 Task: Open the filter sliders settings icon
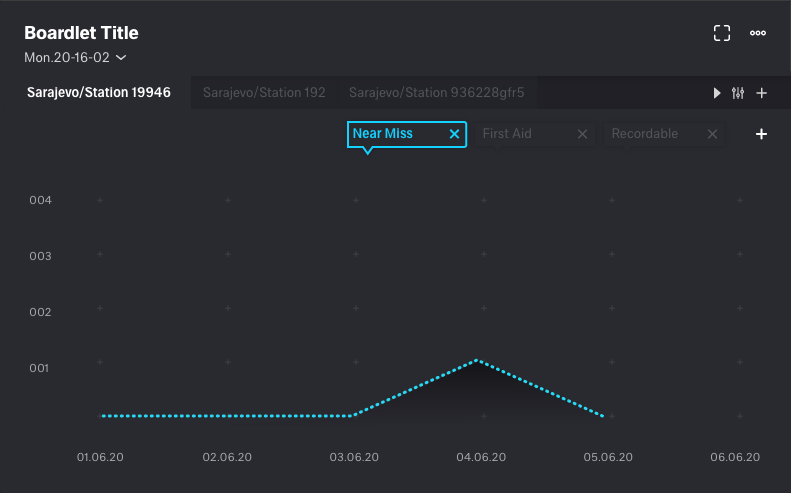pos(738,93)
